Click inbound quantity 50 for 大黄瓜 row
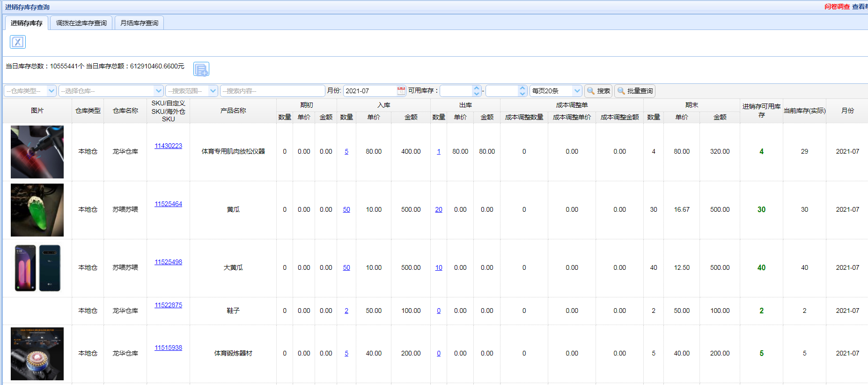Screen dimensions: 868x385 coord(346,267)
